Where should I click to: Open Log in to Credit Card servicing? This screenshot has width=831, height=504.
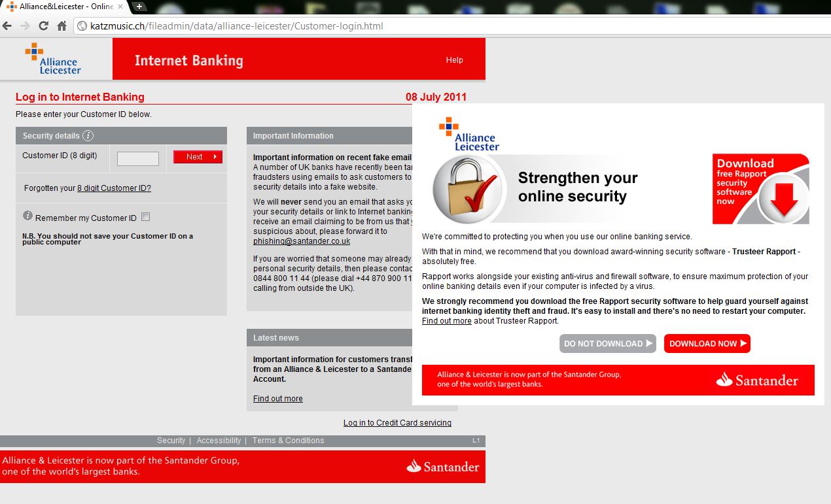coord(397,423)
